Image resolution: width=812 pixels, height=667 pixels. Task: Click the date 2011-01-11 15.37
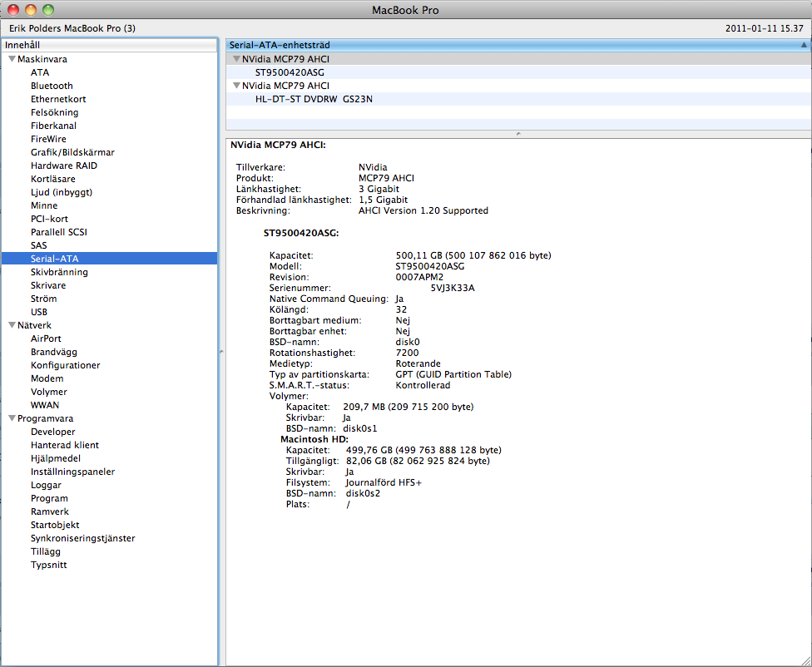coord(765,28)
